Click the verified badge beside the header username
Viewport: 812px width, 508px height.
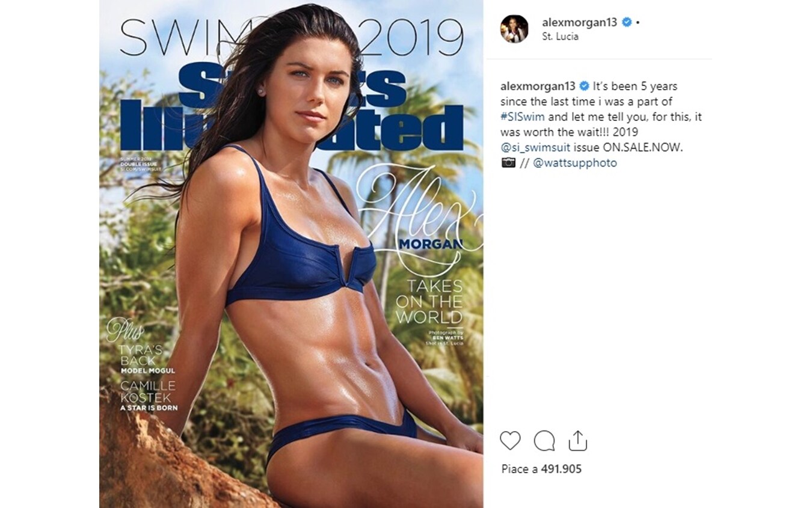(x=627, y=22)
